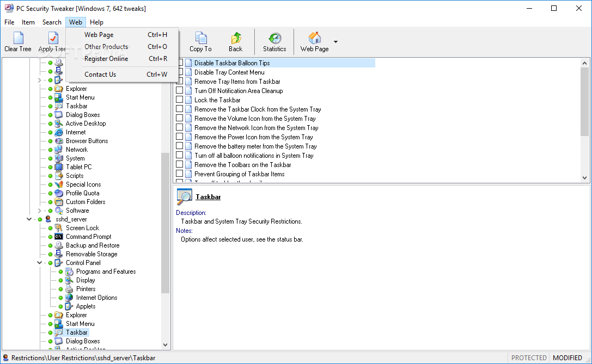The image size is (592, 364).
Task: Collapse the Control Panel tree node
Action: coord(39,263)
